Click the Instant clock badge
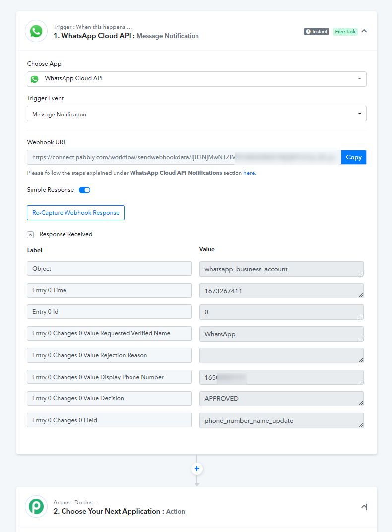The width and height of the screenshot is (392, 532). pyautogui.click(x=317, y=32)
